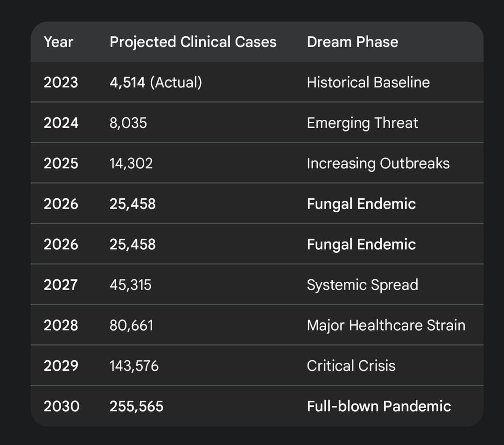Select the Critical Crisis phase text
The height and width of the screenshot is (445, 504).
[x=351, y=366]
